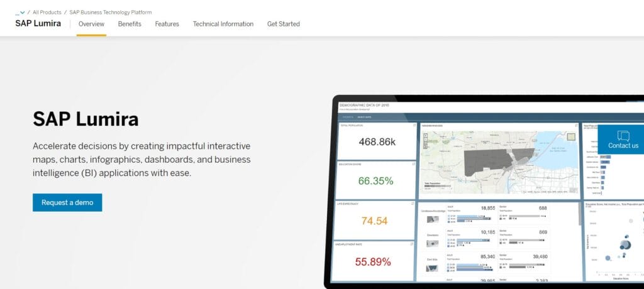Open the Technical Information tab
The image size is (644, 289).
tap(223, 24)
